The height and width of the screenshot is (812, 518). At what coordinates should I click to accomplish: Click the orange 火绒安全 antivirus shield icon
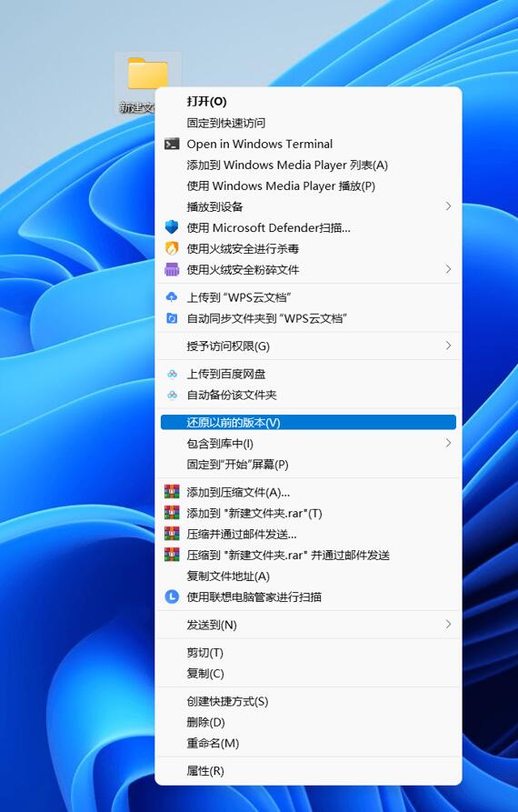172,248
